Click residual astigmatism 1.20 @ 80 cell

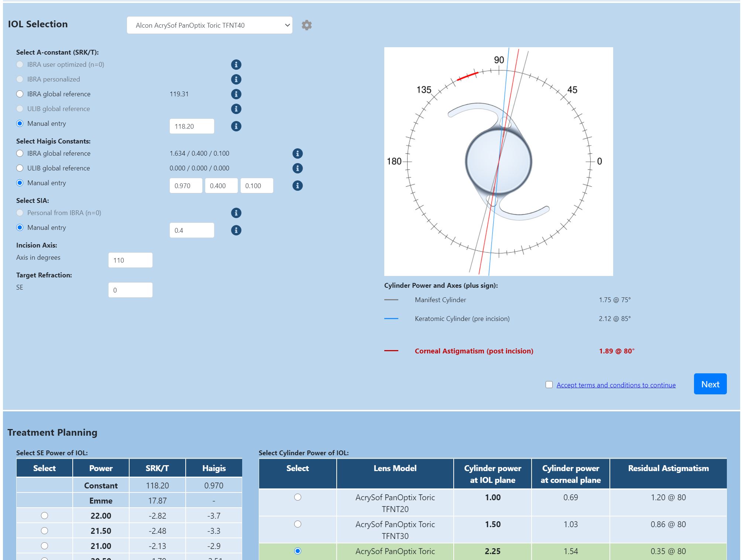(669, 502)
